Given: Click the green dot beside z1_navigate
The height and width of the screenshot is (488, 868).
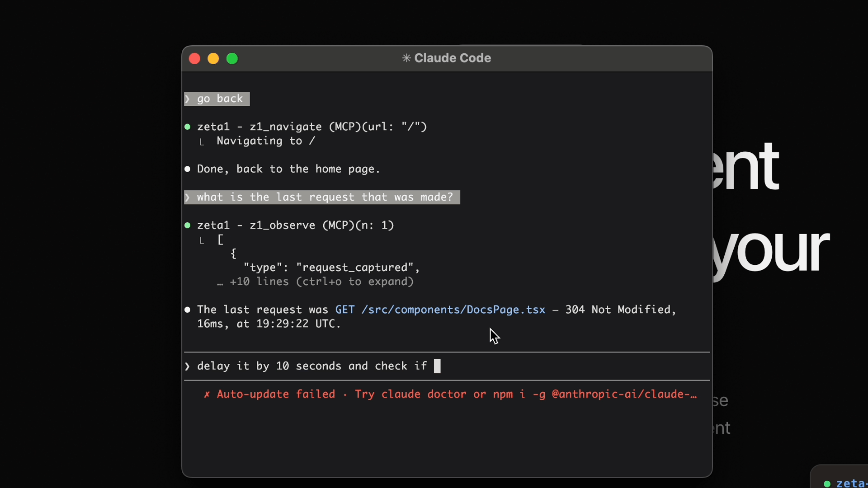Looking at the screenshot, I should 188,127.
